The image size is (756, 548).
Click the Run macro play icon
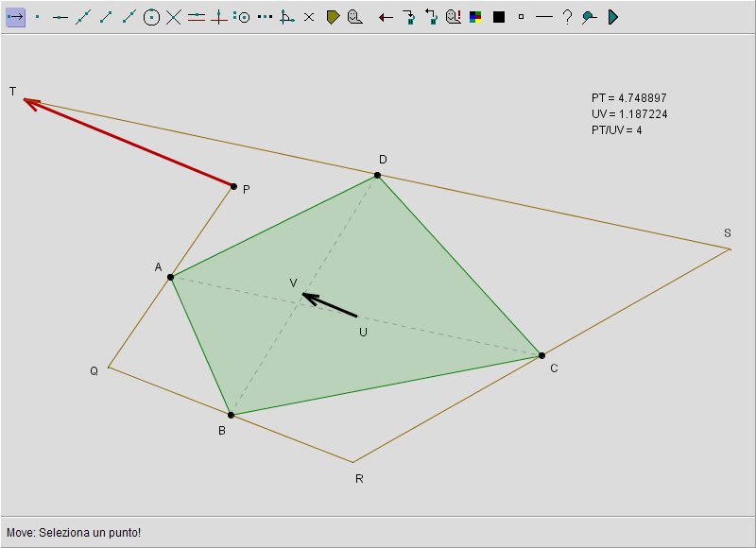pos(612,17)
